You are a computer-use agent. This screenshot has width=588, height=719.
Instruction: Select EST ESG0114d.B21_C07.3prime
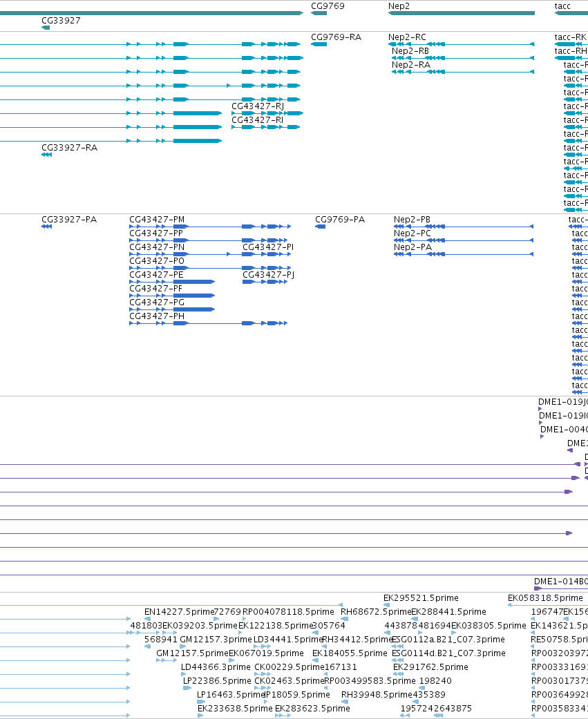click(448, 653)
